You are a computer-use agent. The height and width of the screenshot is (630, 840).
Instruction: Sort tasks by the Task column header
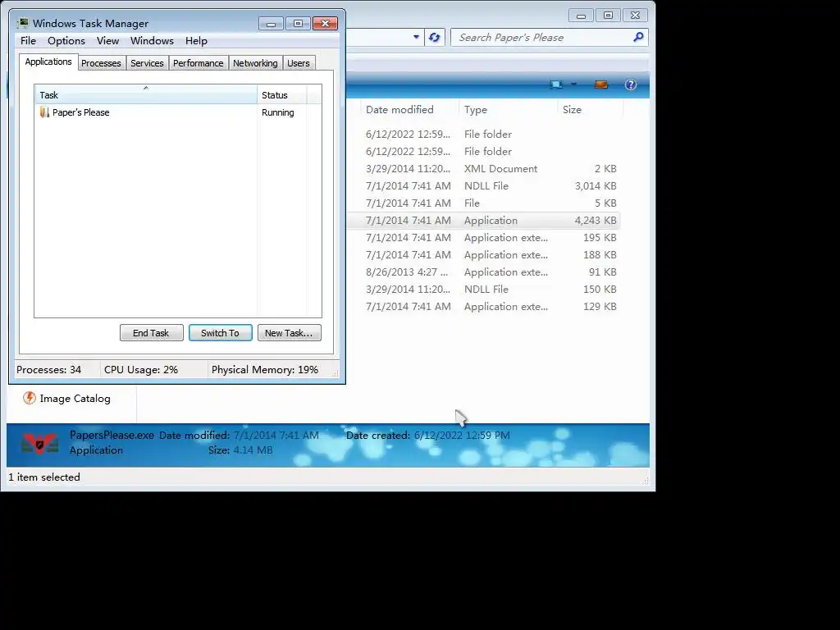coord(146,95)
